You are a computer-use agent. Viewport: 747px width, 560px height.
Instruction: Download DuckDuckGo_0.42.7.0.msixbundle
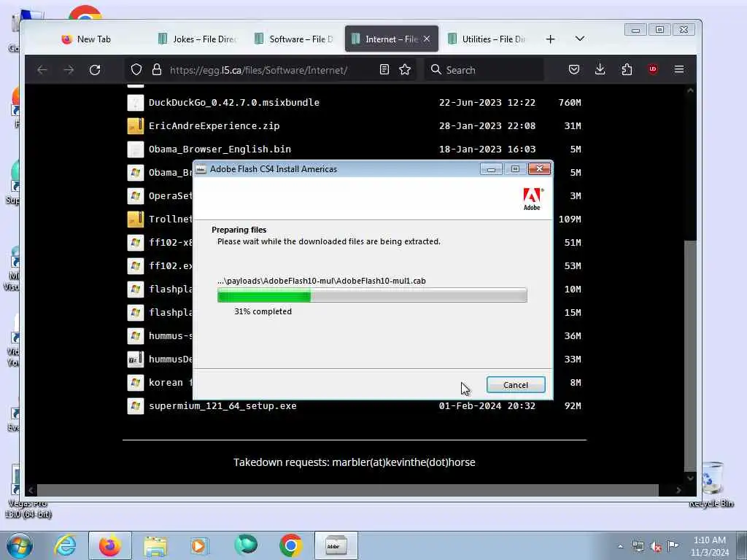(x=234, y=102)
